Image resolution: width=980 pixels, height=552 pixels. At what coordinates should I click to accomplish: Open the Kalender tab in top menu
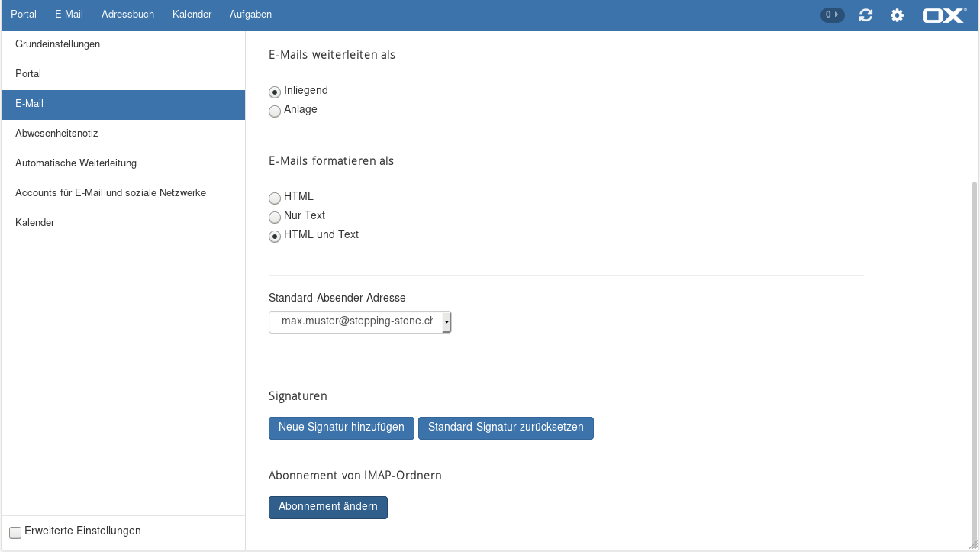pos(192,15)
